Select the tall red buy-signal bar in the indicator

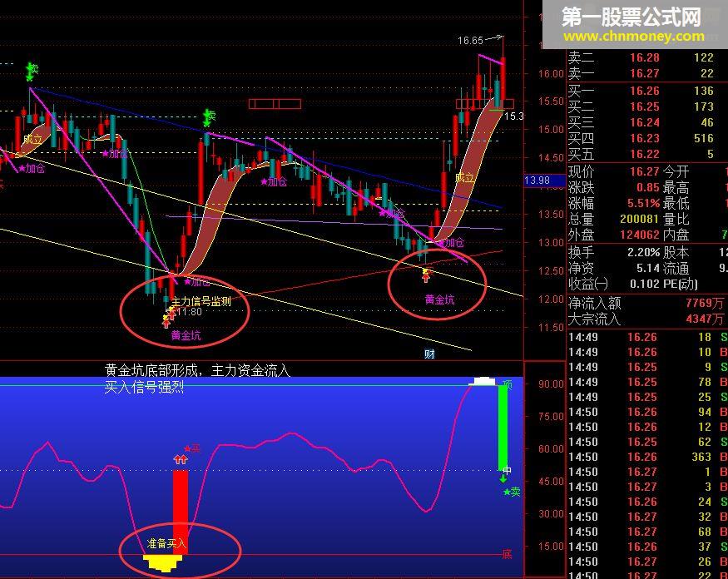click(181, 512)
